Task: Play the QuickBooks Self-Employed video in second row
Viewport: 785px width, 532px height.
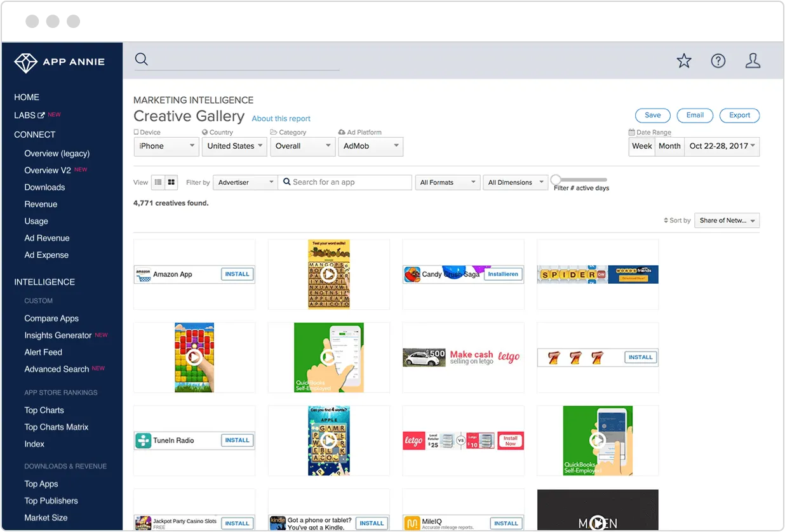Action: tap(328, 357)
